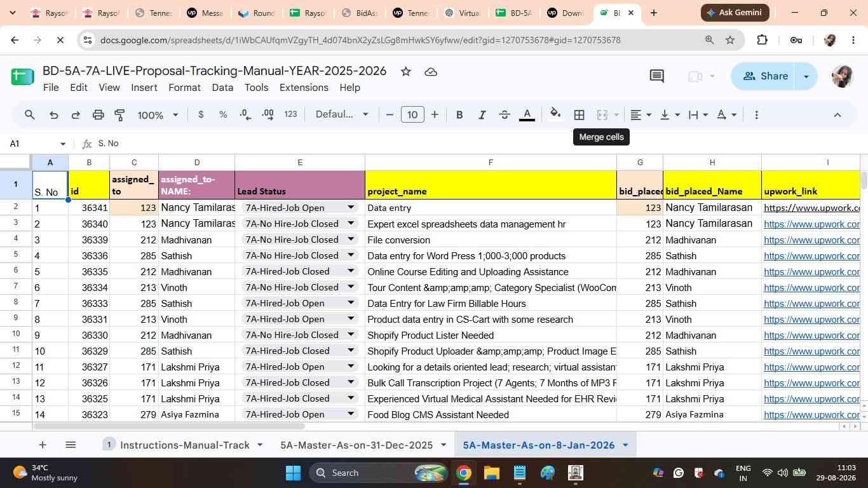
Task: Open the Borders tool
Action: [579, 115]
